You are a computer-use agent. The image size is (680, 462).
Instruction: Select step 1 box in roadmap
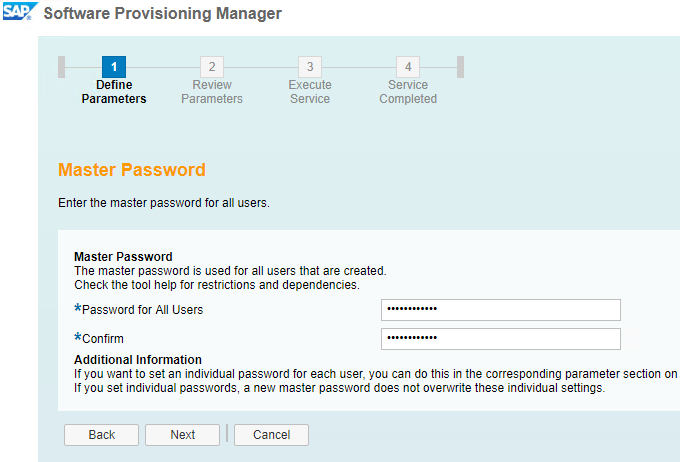tap(114, 67)
